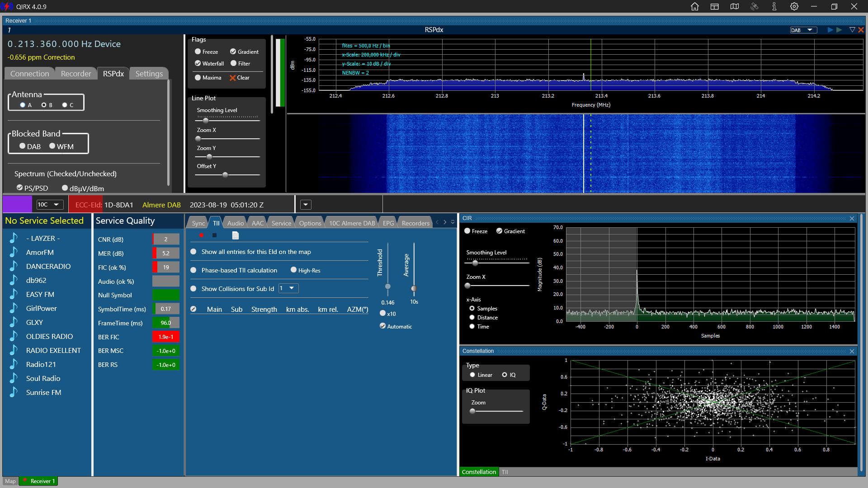Open the DAB mode dropdown

pyautogui.click(x=804, y=30)
